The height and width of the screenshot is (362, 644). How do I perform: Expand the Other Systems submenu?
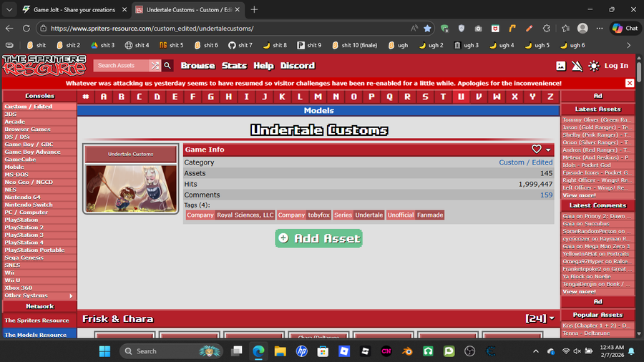tap(71, 295)
